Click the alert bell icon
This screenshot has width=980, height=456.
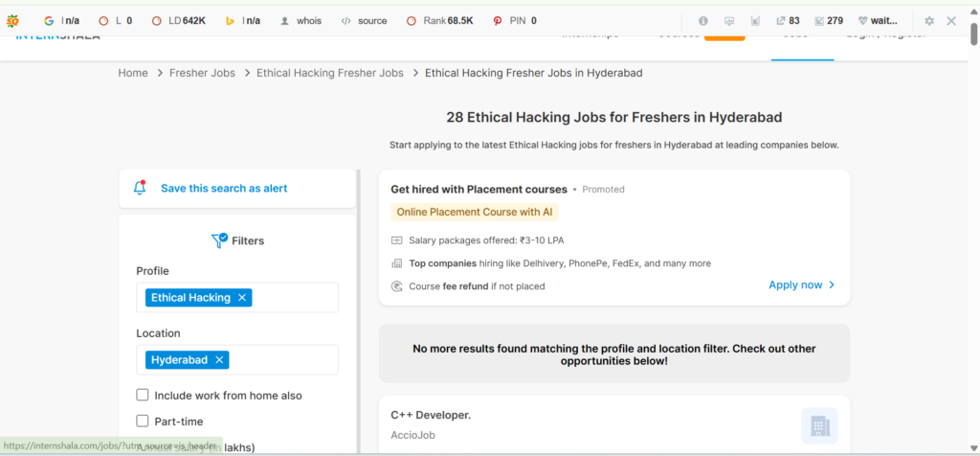[140, 188]
